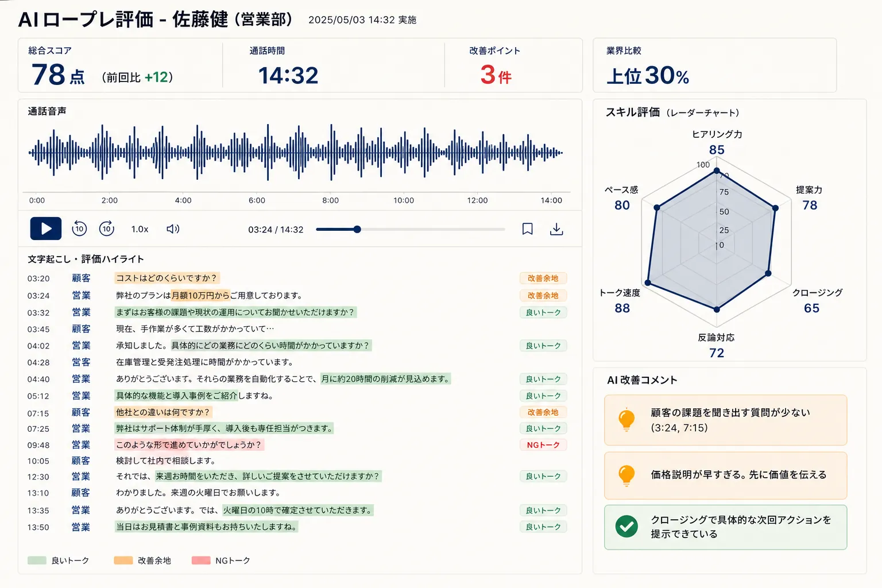Click the 総合スコア 78点 card
Viewport: 882px width, 588px height.
coord(120,65)
